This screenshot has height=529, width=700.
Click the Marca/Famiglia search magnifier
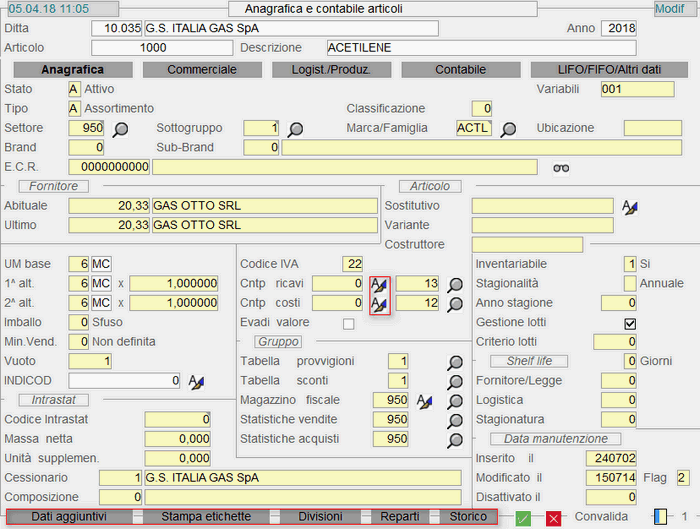click(509, 128)
